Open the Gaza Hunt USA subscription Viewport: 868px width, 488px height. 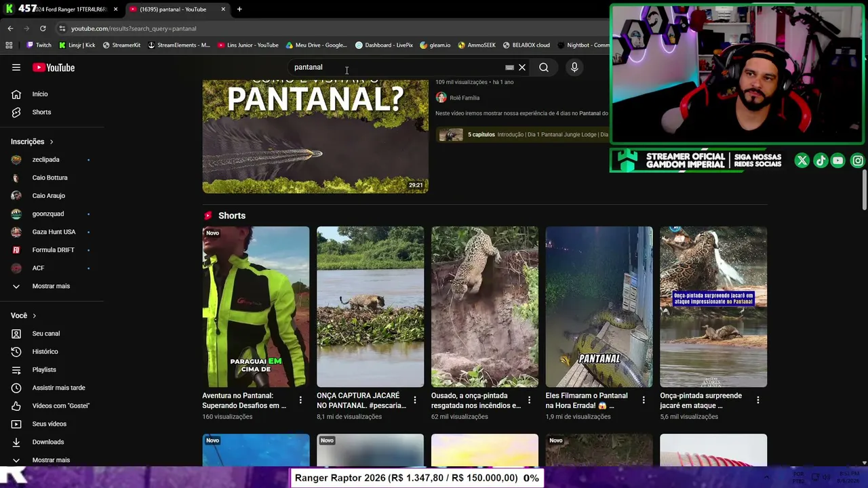pos(52,232)
